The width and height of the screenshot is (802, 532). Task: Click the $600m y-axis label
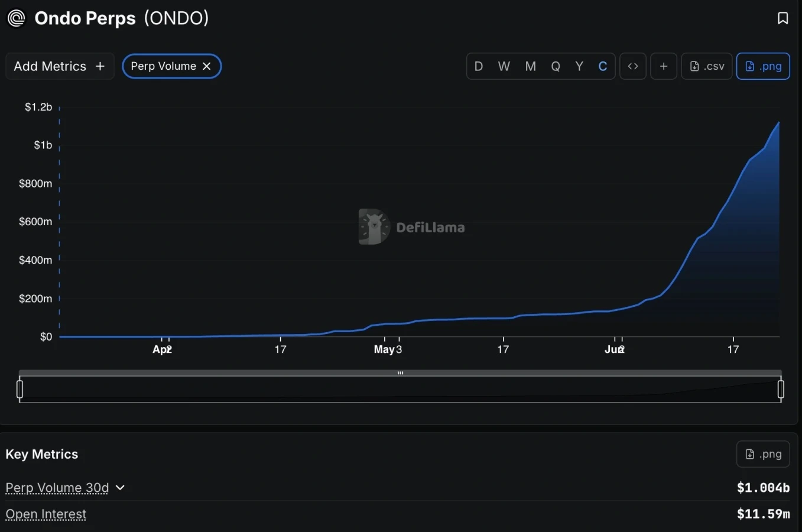coord(35,222)
